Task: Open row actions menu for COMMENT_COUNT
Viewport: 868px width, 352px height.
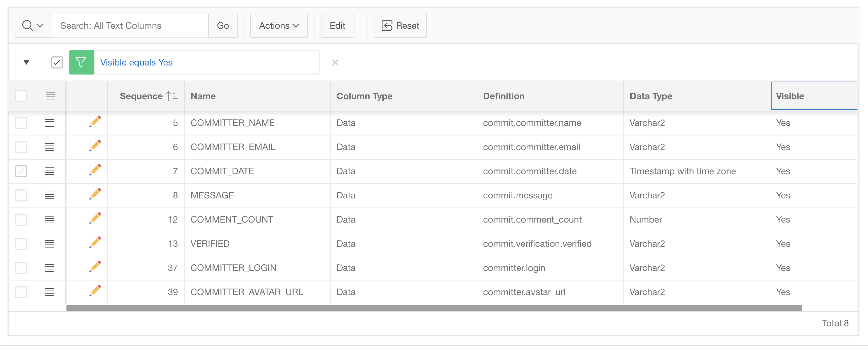Action: pyautogui.click(x=50, y=220)
